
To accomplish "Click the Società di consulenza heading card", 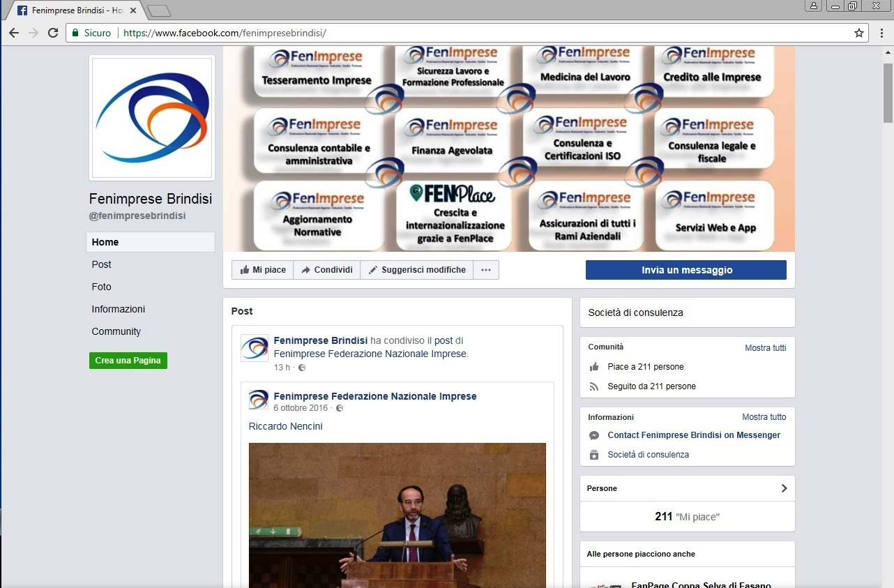I will pos(687,312).
